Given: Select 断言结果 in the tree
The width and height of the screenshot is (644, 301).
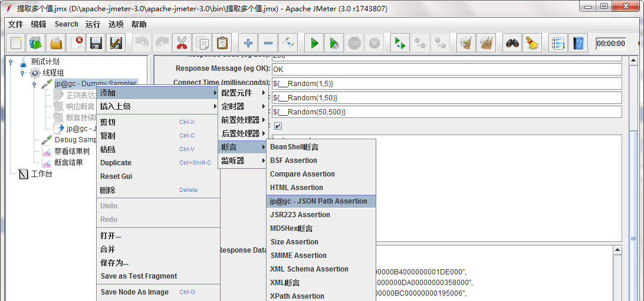Looking at the screenshot, I should point(68,162).
